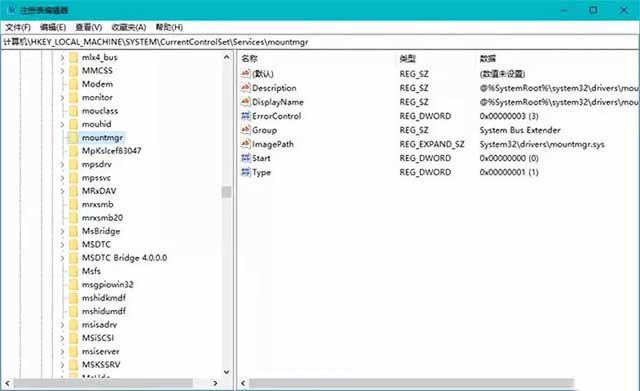640x391 pixels.
Task: Expand the mpssvc key
Action: pyautogui.click(x=62, y=178)
